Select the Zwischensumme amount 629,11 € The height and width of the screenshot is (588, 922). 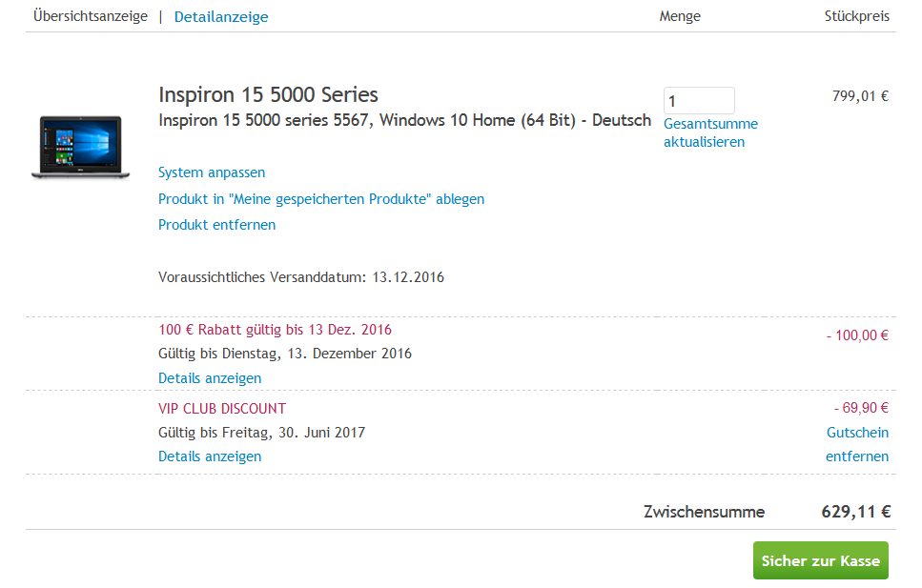coord(856,512)
